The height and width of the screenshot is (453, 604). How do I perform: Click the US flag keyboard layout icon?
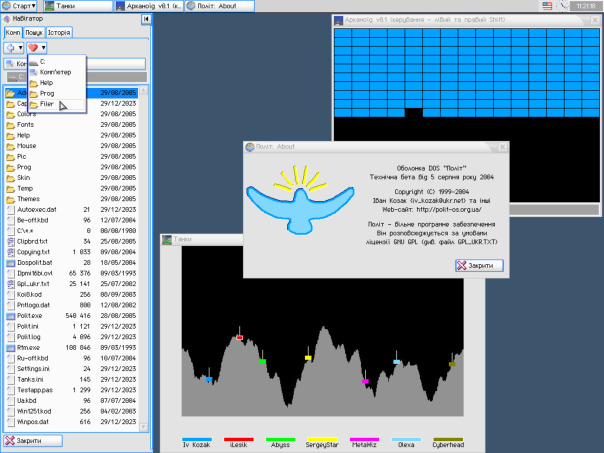pos(548,6)
